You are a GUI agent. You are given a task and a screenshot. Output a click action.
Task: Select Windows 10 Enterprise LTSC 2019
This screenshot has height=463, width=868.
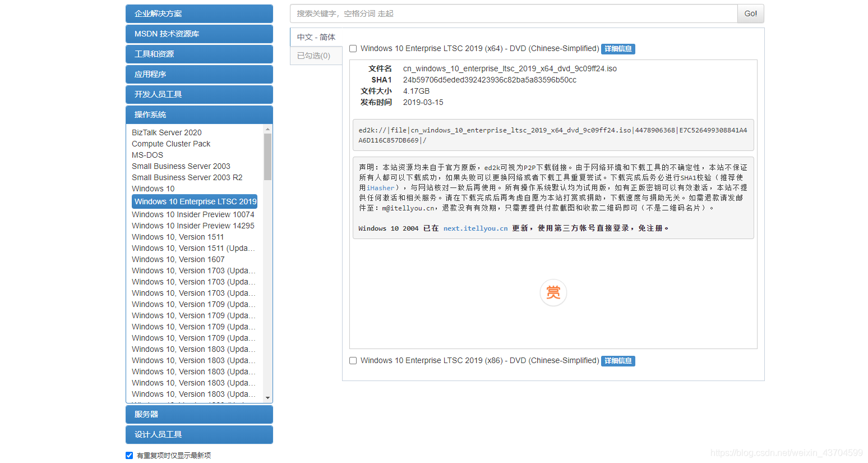click(x=195, y=201)
